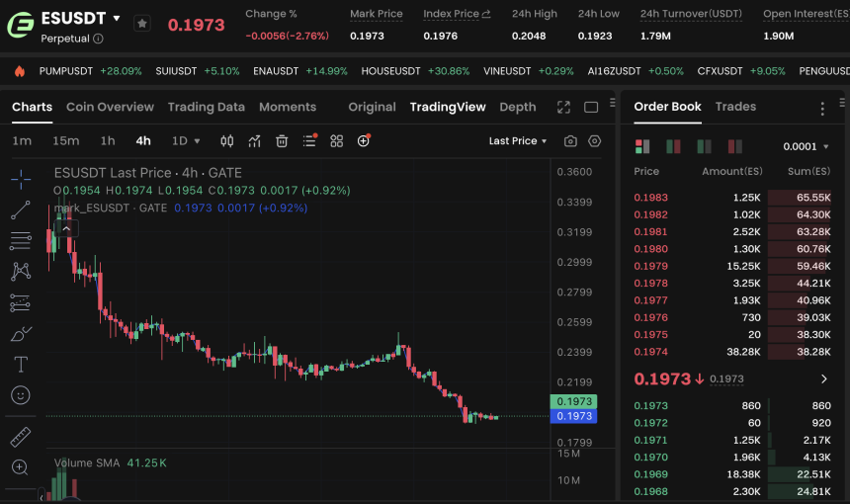Select the forecasting position tool
Screen dimensions: 850x504
tap(21, 303)
